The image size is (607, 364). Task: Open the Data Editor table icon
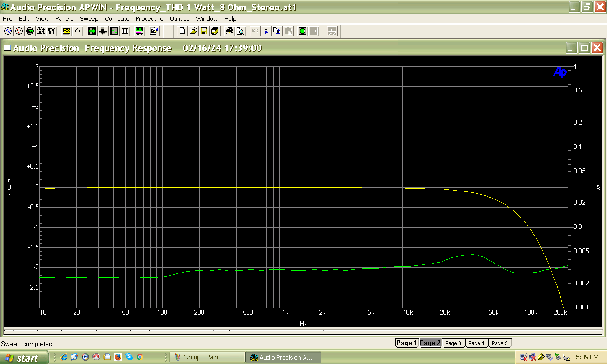pyautogui.click(x=125, y=31)
